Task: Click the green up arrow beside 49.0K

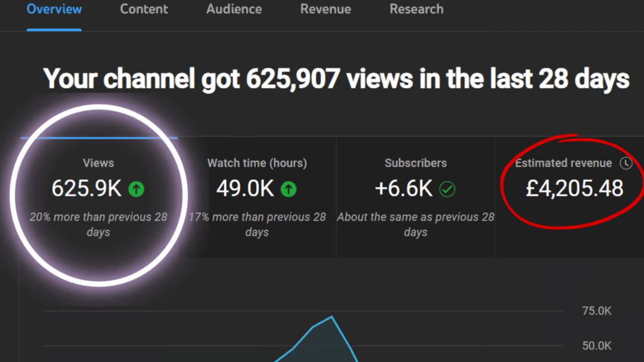Action: coord(289,189)
